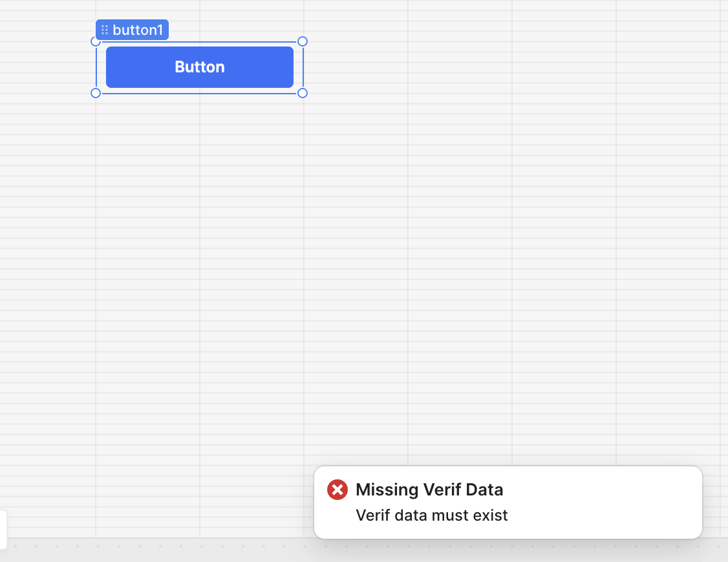Click the 'Verif data must exist' message
The image size is (728, 562).
coord(432,515)
